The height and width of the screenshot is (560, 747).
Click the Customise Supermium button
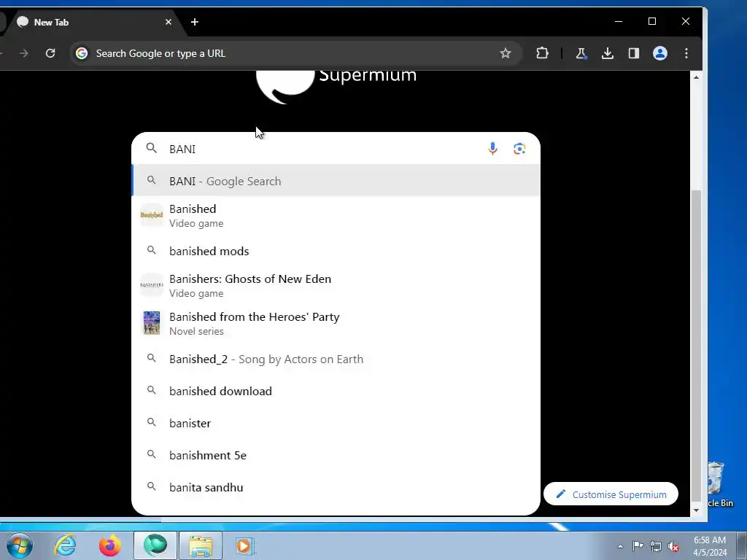pos(611,494)
